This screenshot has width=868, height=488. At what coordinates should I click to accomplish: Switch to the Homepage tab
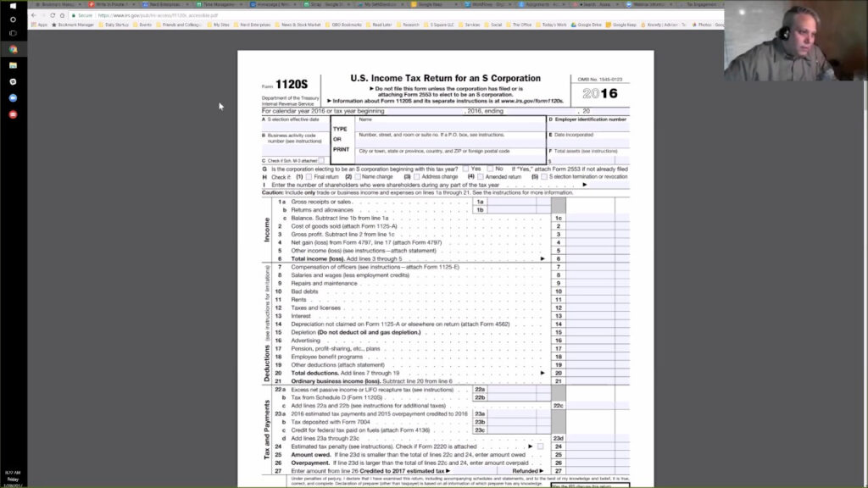pyautogui.click(x=272, y=4)
